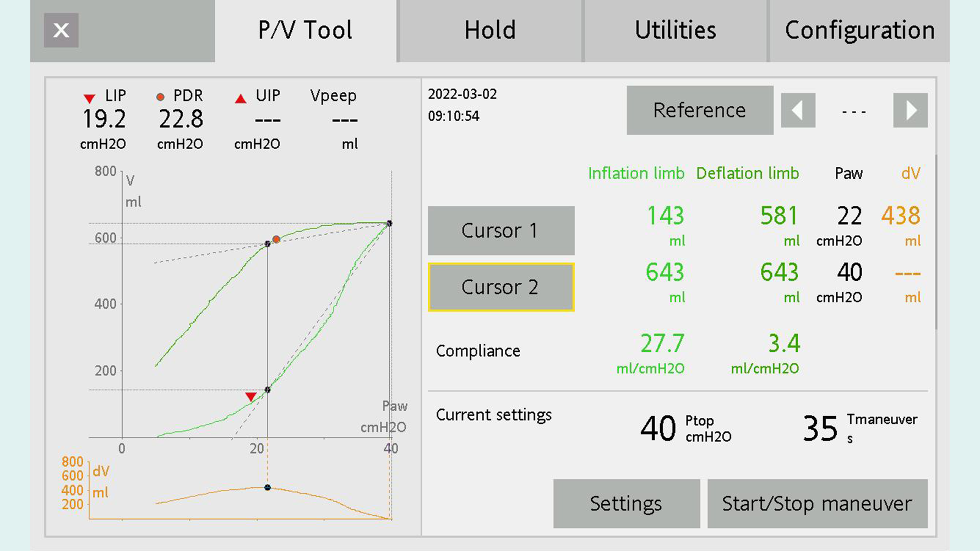The image size is (980, 551).
Task: Click the red LIP triangle on the curve
Action: pyautogui.click(x=251, y=396)
